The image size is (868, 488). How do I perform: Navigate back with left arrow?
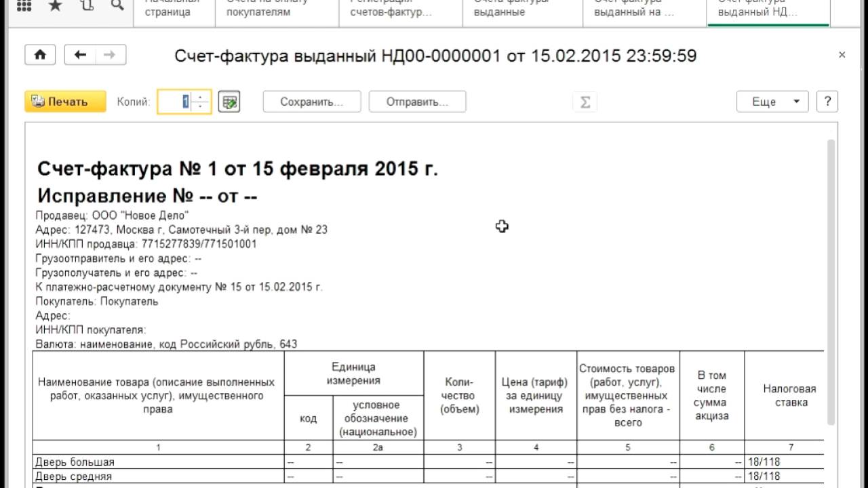click(80, 56)
